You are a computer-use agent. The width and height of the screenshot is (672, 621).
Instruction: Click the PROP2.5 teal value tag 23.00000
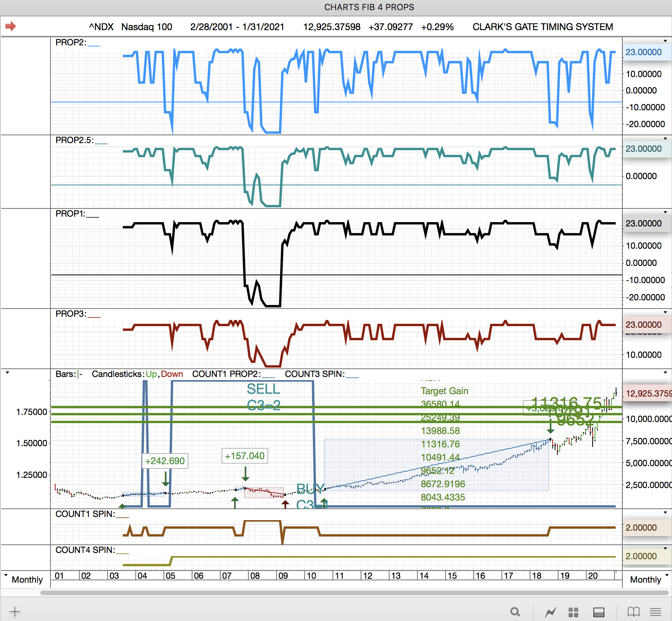647,149
